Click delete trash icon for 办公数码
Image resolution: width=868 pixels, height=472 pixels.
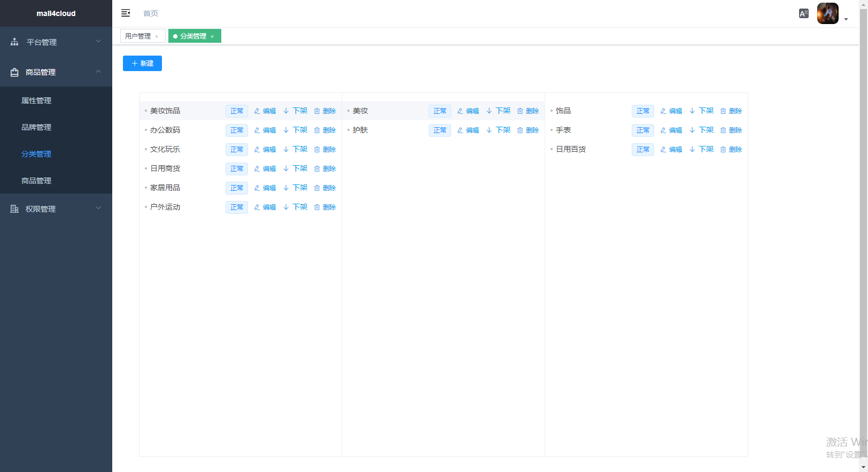[x=317, y=130]
